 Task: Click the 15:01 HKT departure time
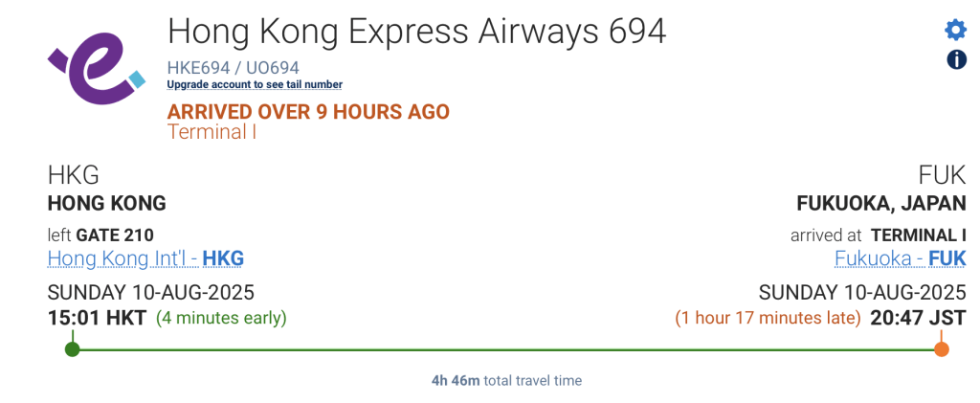pos(97,318)
